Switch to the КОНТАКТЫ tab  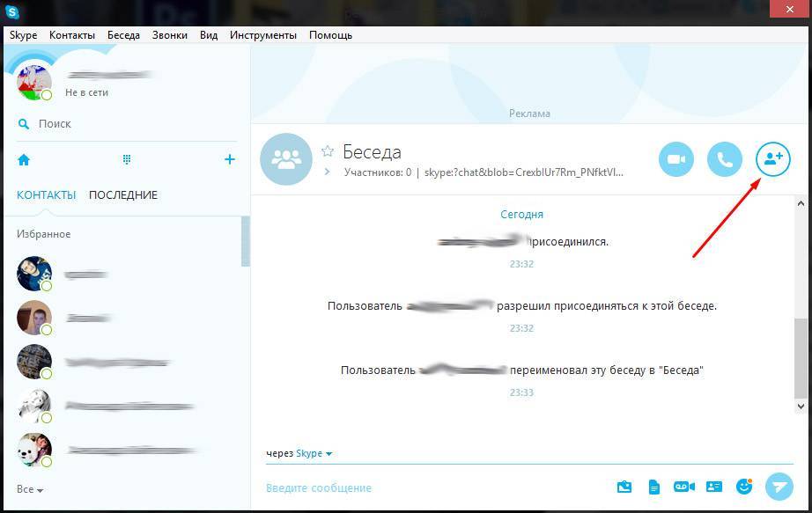coord(46,195)
